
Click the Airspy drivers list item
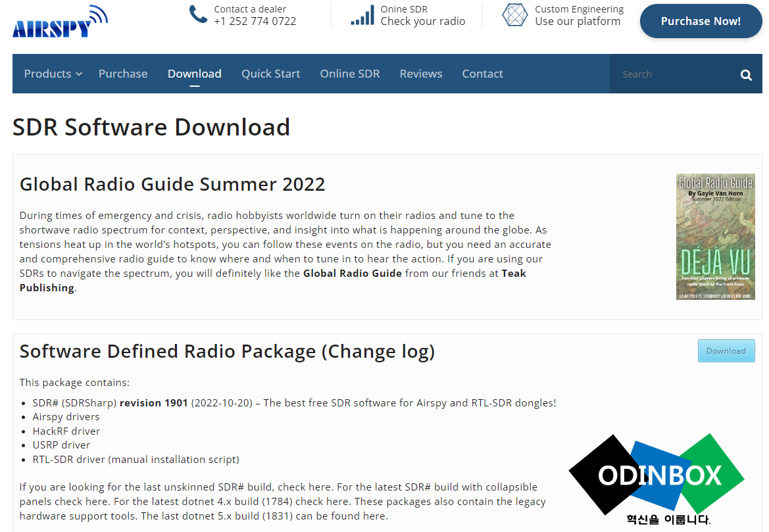[x=66, y=417]
